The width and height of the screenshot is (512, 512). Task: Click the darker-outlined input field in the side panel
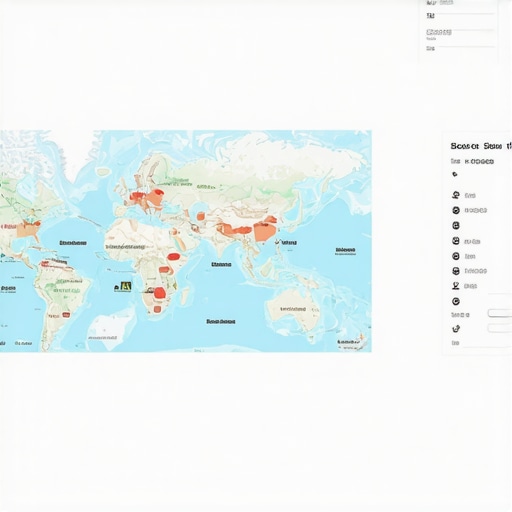[x=500, y=313]
